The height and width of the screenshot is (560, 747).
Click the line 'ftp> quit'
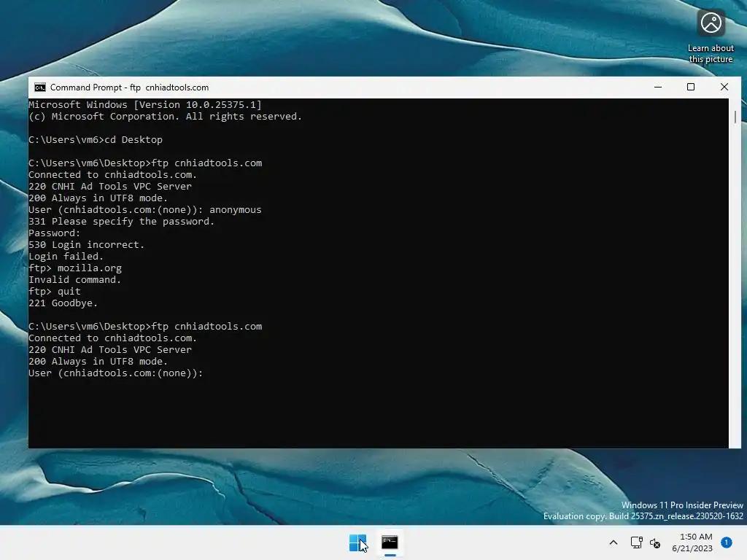55,292
